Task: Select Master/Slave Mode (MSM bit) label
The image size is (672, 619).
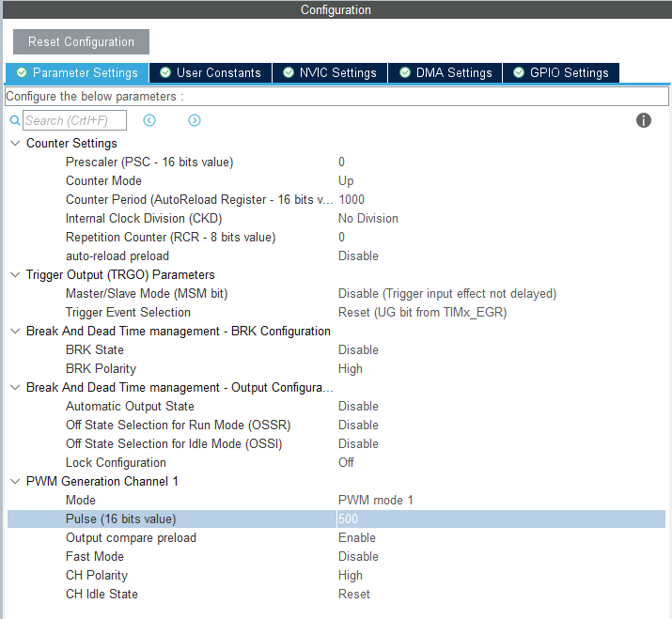Action: pos(147,293)
